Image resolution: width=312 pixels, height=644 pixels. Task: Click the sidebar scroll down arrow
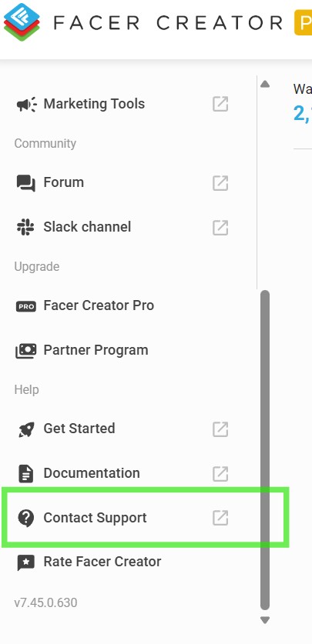[x=265, y=620]
